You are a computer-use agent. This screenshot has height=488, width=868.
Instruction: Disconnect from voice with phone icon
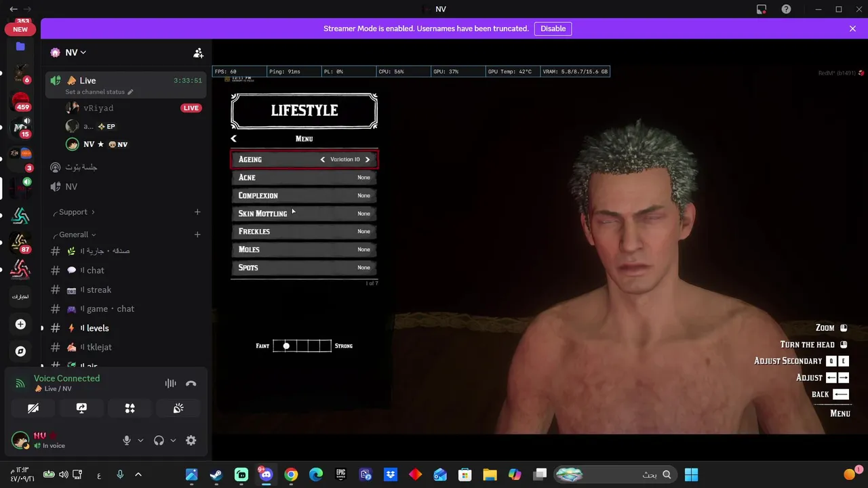(191, 384)
